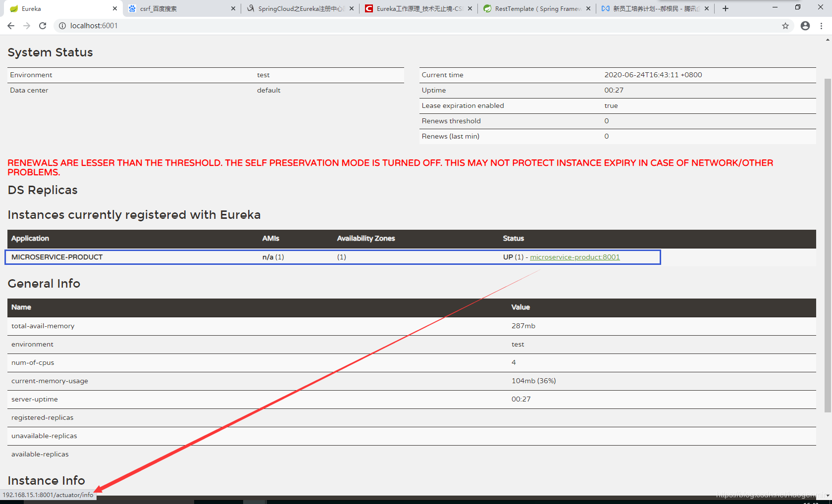This screenshot has width=832, height=504.
Task: Click the Eureka tab leaf favicon
Action: tap(14, 8)
